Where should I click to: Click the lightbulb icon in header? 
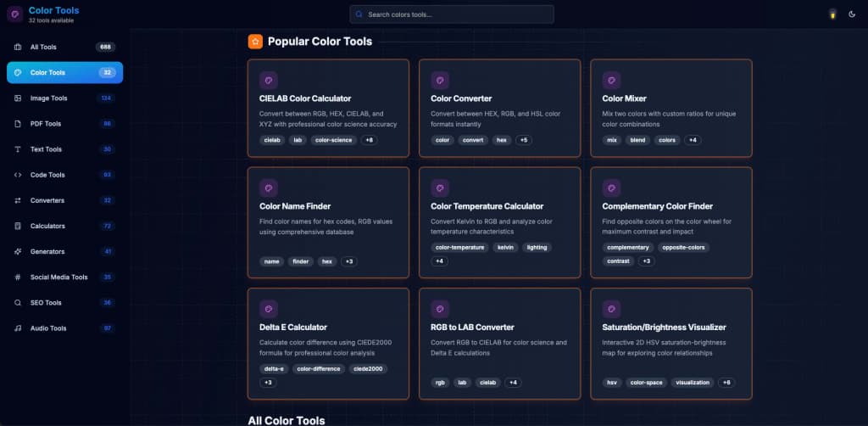click(x=832, y=14)
